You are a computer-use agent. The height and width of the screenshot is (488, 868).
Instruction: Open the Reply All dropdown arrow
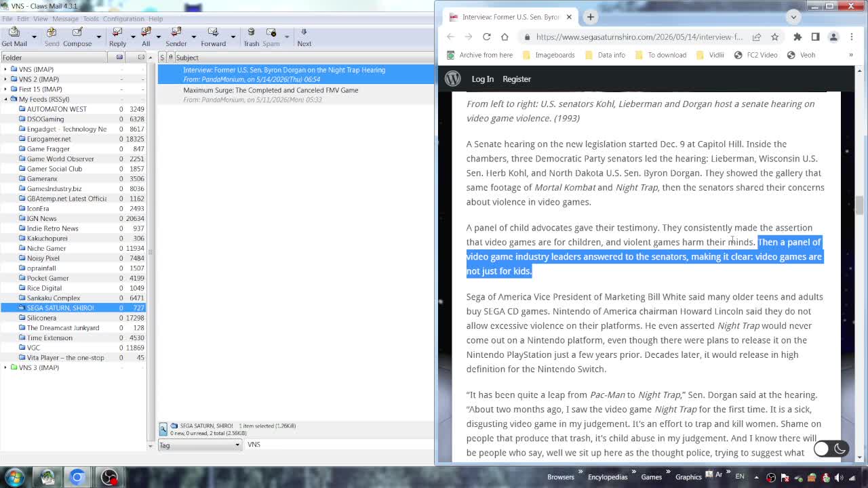[158, 37]
